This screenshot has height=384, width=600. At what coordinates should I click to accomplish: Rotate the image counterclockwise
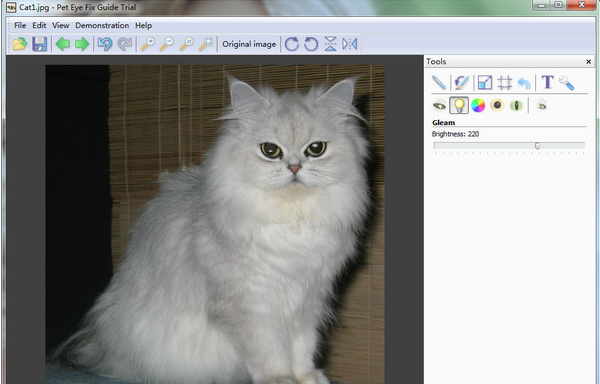(x=311, y=44)
